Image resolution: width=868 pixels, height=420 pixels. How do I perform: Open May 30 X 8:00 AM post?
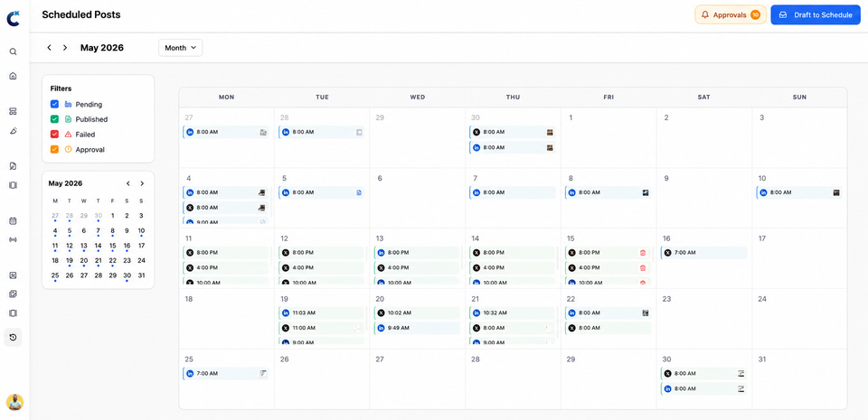[x=703, y=374]
